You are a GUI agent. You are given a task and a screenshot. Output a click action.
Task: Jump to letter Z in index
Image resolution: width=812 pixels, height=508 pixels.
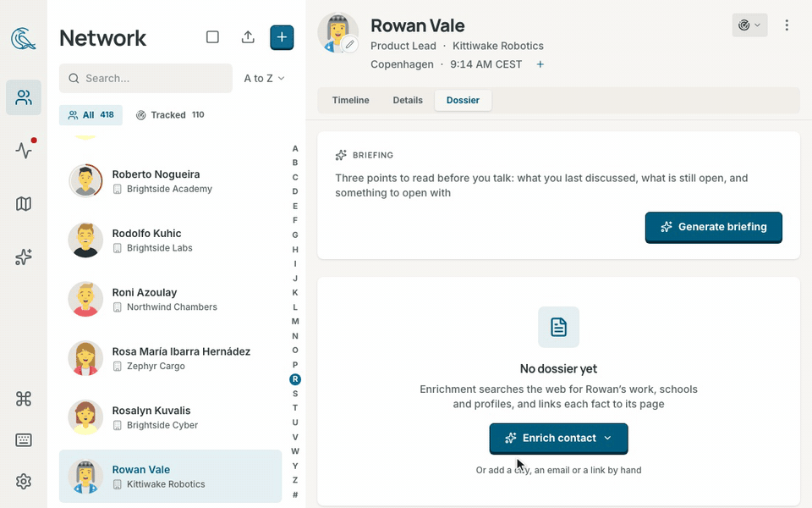295,480
